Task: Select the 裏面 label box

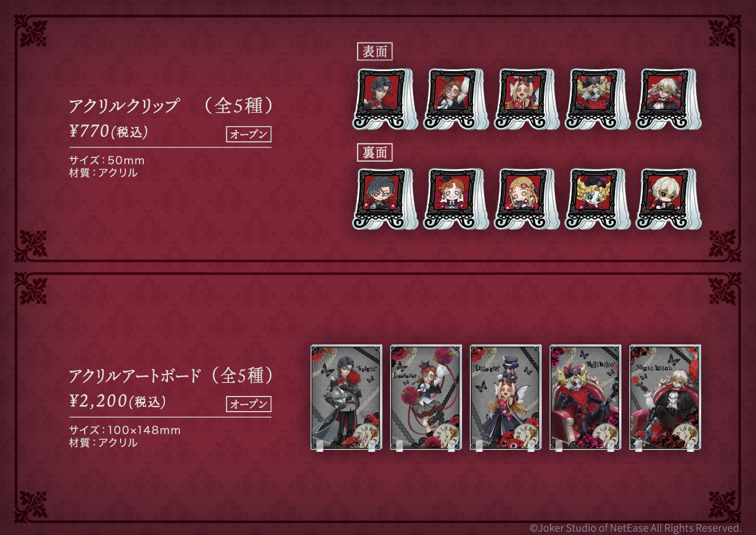Action: (375, 152)
